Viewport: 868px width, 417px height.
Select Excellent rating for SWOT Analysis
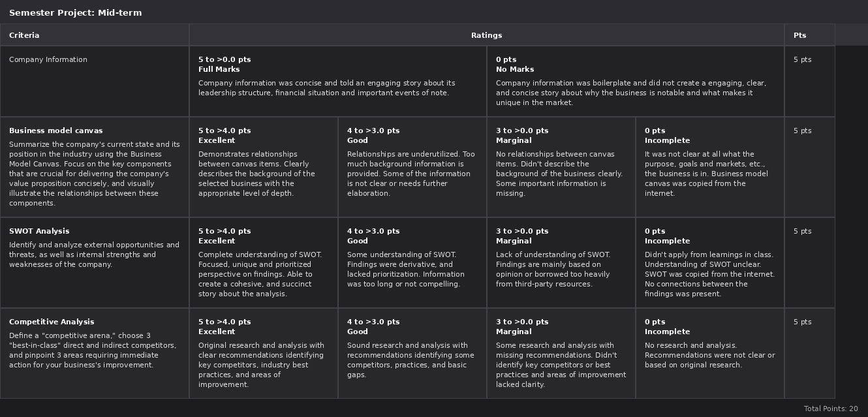point(264,263)
